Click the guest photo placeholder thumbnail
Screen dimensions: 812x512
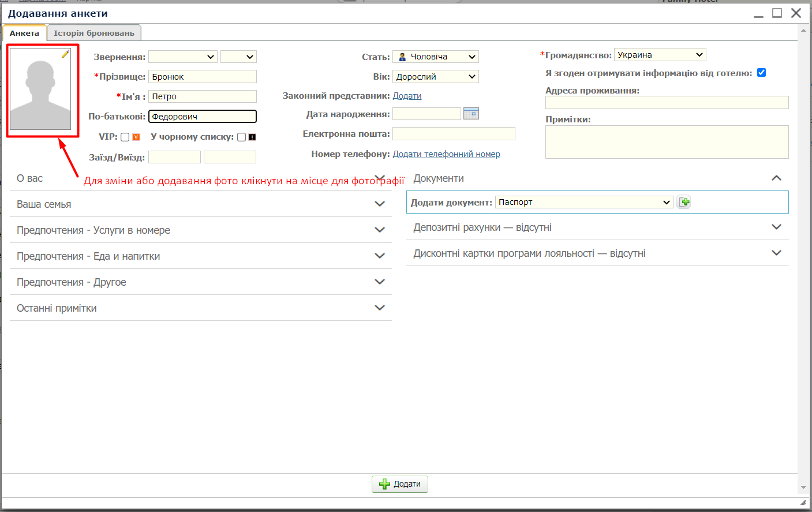click(x=40, y=89)
